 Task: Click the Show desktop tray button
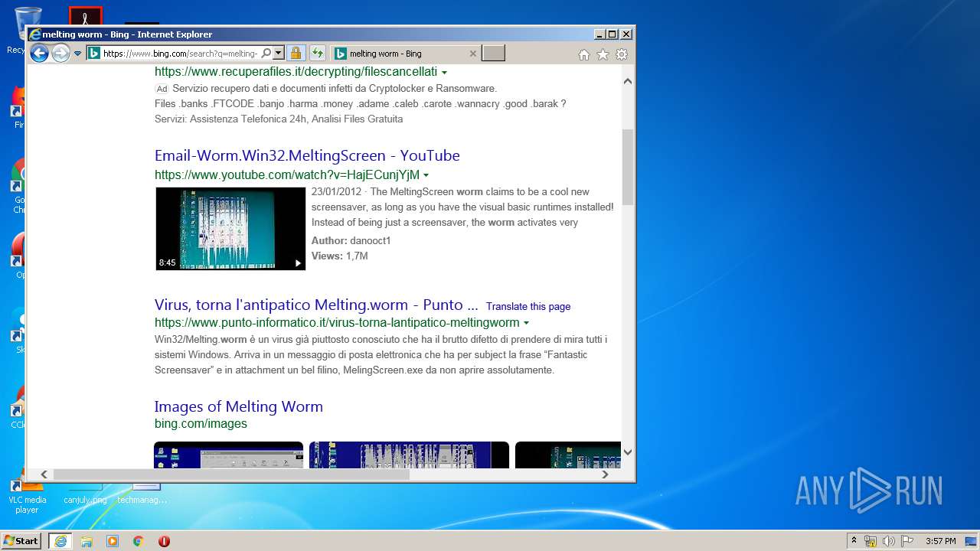(x=972, y=541)
